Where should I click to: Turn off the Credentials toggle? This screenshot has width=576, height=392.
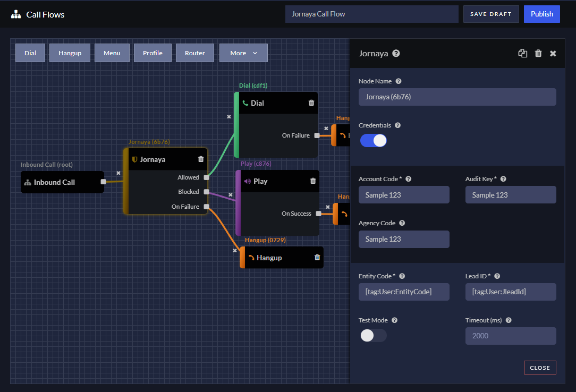(373, 140)
